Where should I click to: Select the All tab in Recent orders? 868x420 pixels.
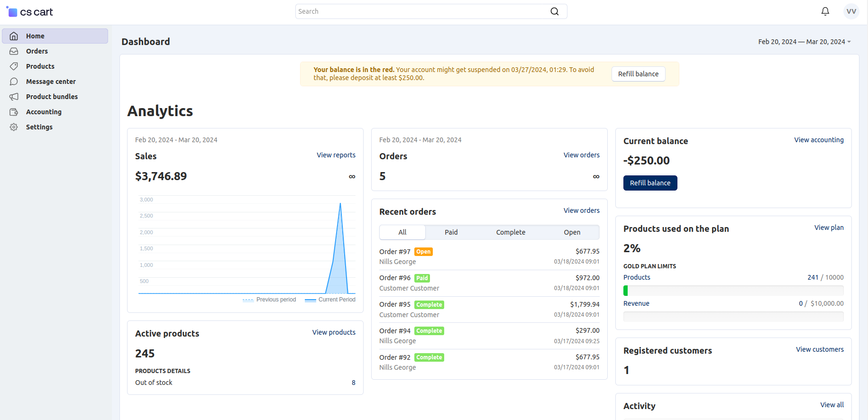[402, 232]
